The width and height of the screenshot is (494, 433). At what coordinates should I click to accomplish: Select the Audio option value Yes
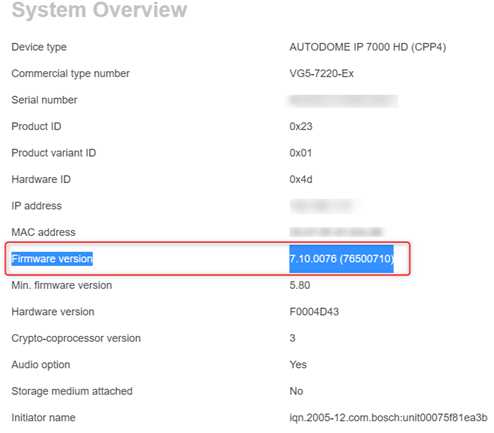298,365
